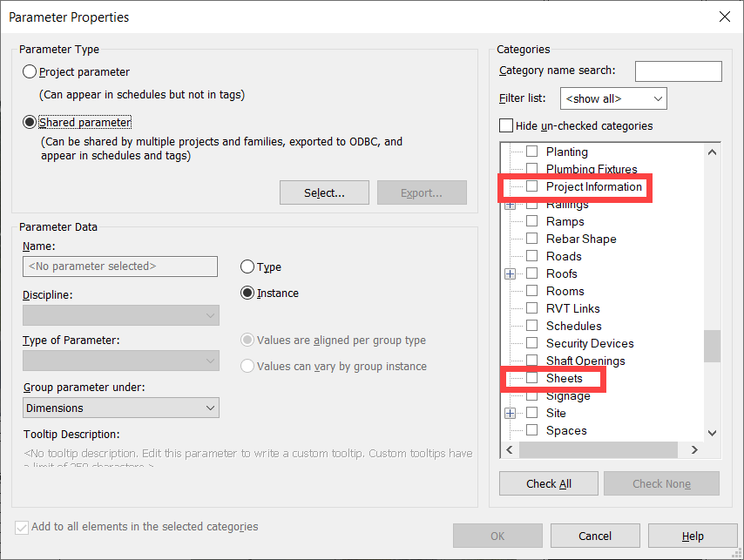The image size is (744, 560).
Task: Close the Parameter Properties dialog
Action: pos(724,17)
